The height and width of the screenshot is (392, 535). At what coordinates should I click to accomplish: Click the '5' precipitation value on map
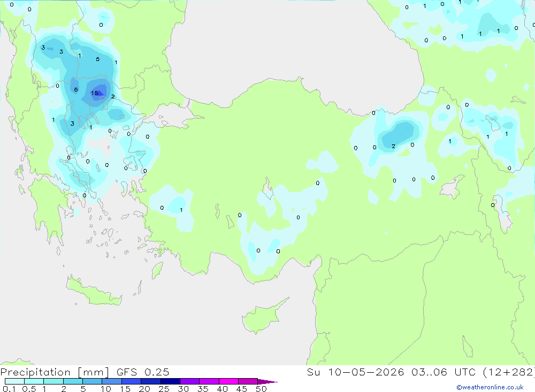97,59
